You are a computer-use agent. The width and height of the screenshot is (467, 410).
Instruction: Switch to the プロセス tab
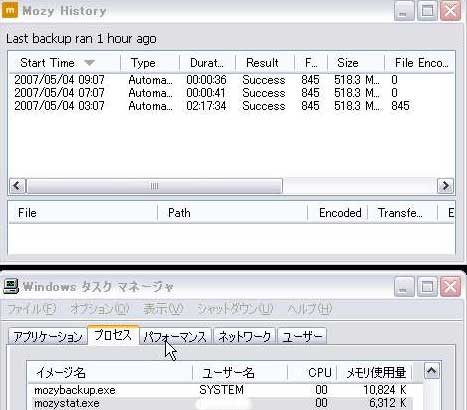click(113, 335)
